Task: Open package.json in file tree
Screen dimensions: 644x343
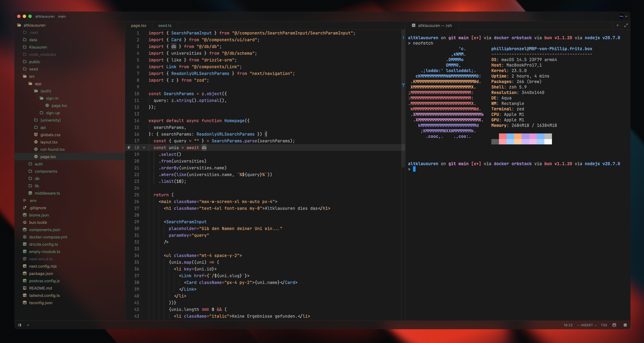Action: click(x=70, y=273)
